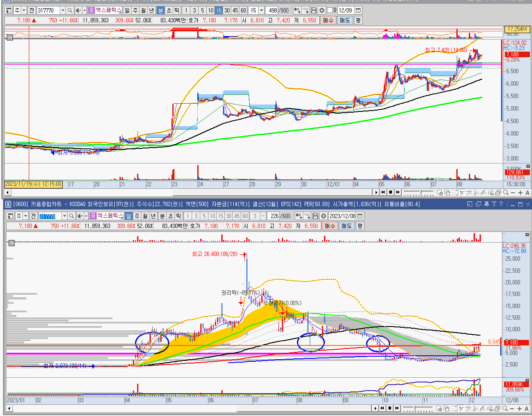
Task: Expand the speaker options arrow in daily chart
Action: [x=86, y=216]
